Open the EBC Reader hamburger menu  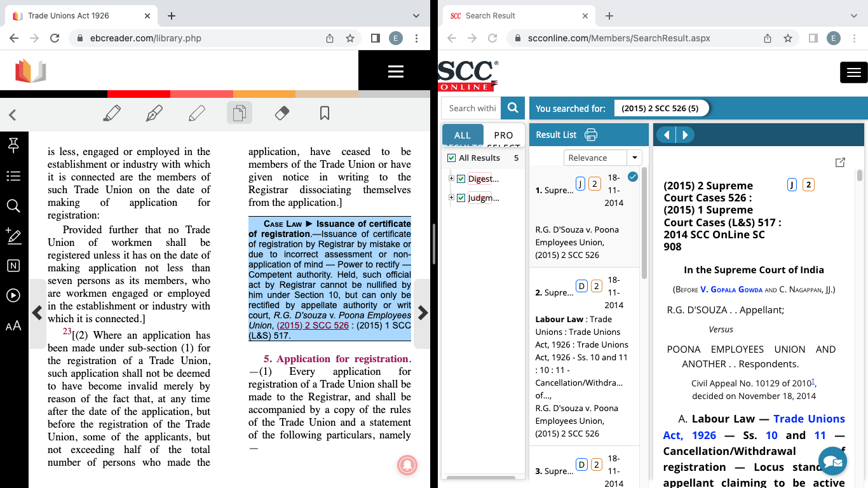pos(396,72)
